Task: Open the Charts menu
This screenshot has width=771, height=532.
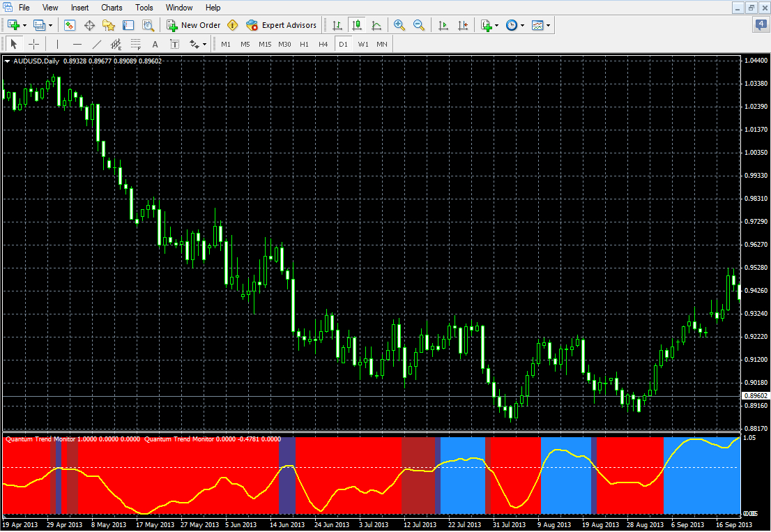Action: tap(112, 8)
